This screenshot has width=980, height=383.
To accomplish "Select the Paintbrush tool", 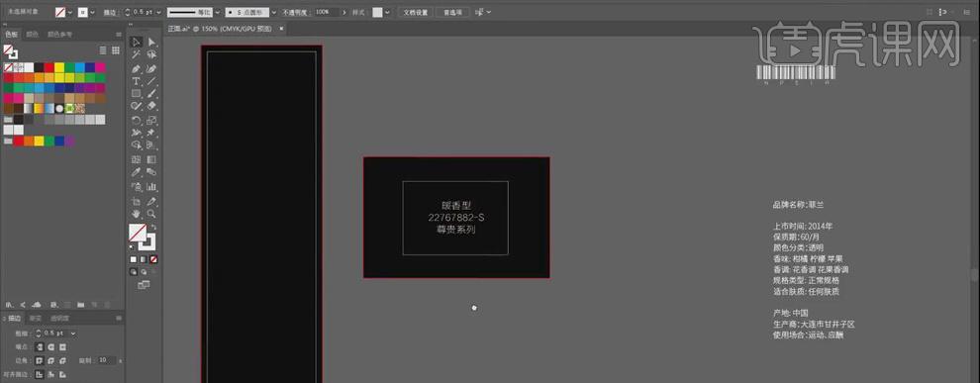I will tap(151, 94).
